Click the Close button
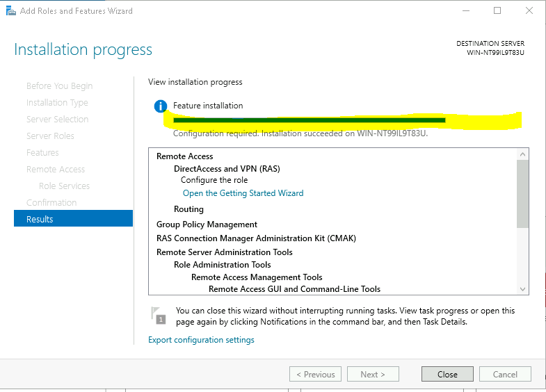546x392 pixels. (x=447, y=374)
